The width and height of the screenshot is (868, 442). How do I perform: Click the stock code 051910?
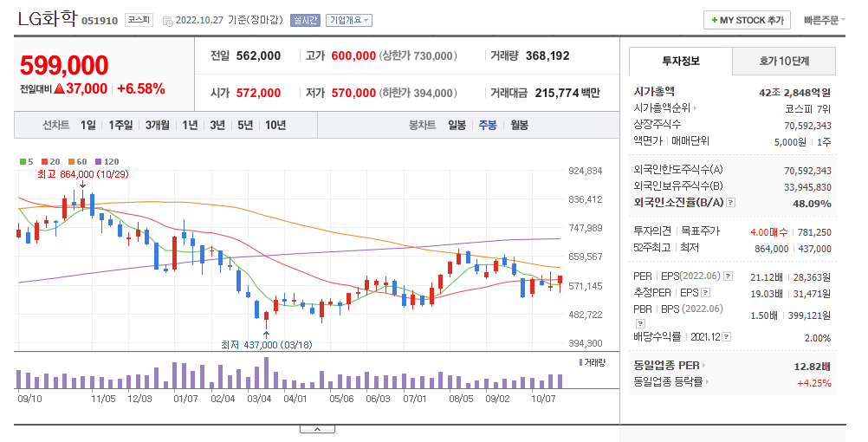click(x=100, y=21)
